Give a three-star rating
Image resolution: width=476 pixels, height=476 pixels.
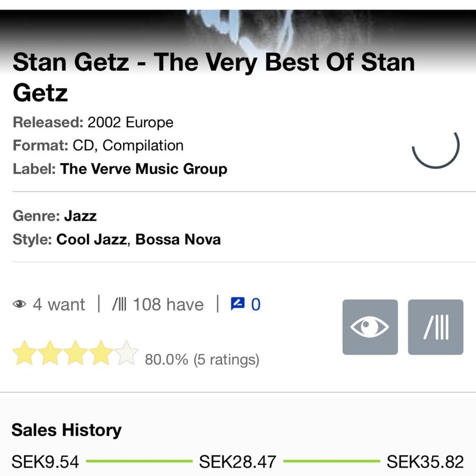pyautogui.click(x=76, y=353)
